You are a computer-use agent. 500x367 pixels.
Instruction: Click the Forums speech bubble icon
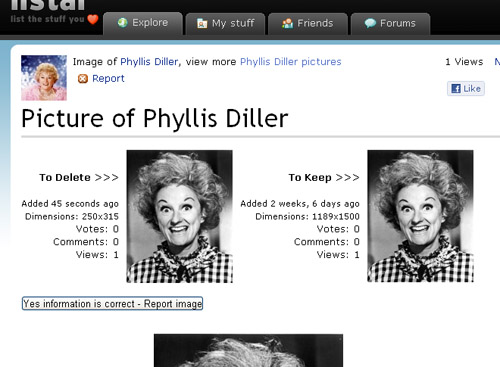tap(370, 23)
